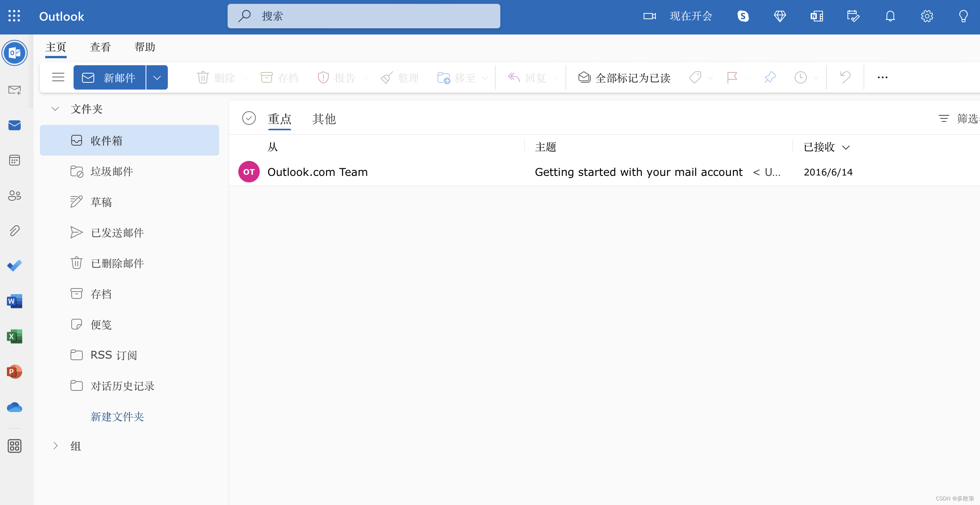Click into the 搜索 search box
The height and width of the screenshot is (505, 980).
click(364, 16)
